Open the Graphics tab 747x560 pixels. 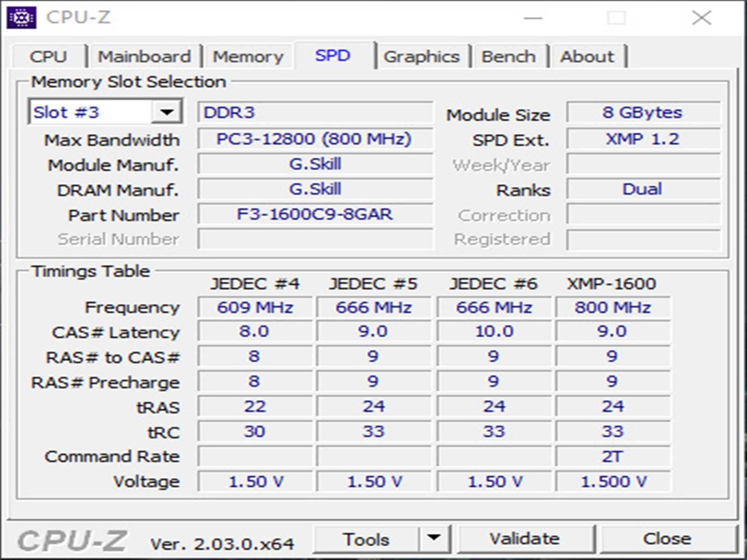coord(422,56)
